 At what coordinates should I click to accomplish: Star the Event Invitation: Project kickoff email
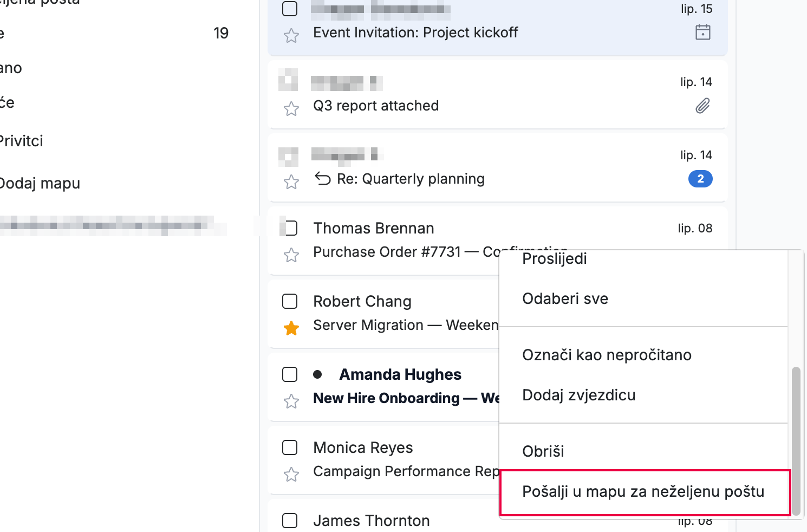pyautogui.click(x=291, y=36)
